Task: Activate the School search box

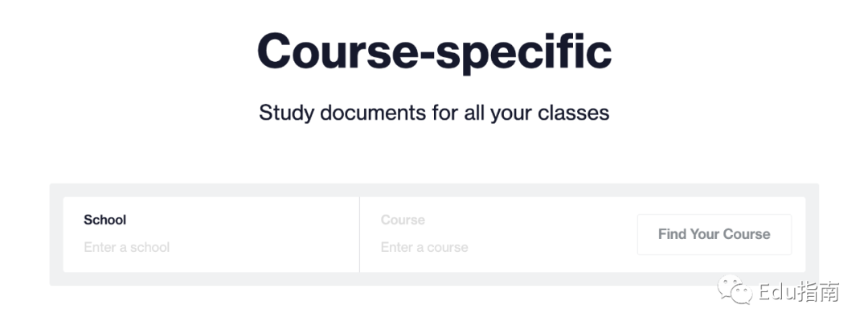Action: click(211, 234)
